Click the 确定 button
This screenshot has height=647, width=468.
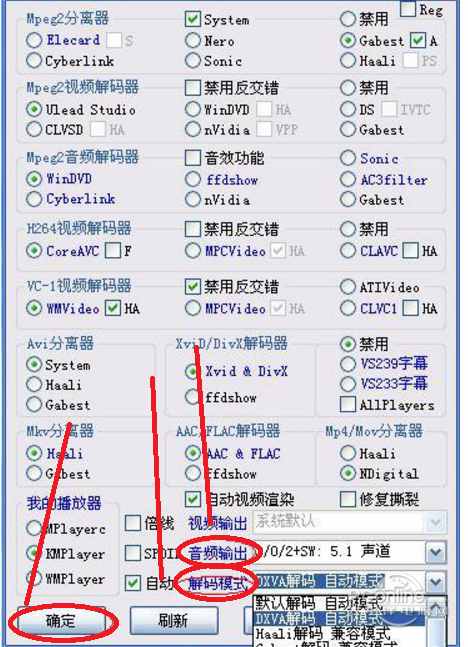click(61, 620)
